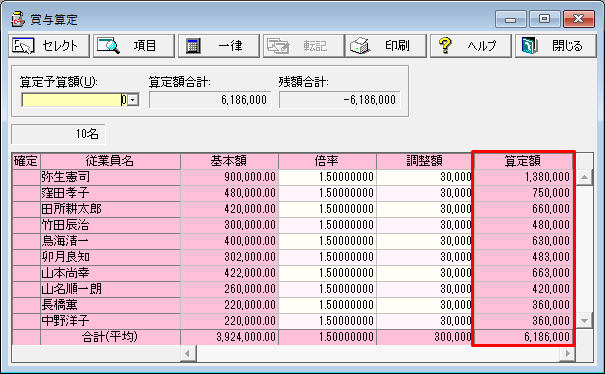The height and width of the screenshot is (374, 605).
Task: Click the 従業員名 column header
Action: click(x=110, y=161)
